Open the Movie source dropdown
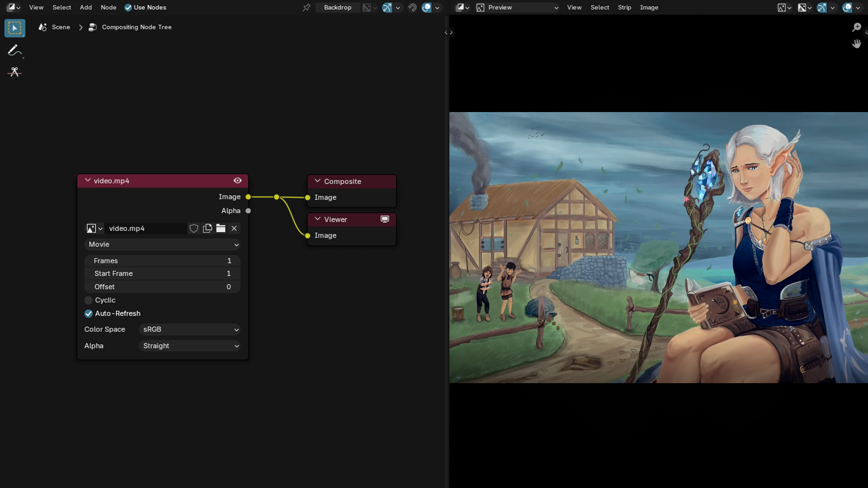The height and width of the screenshot is (488, 868). coord(162,244)
